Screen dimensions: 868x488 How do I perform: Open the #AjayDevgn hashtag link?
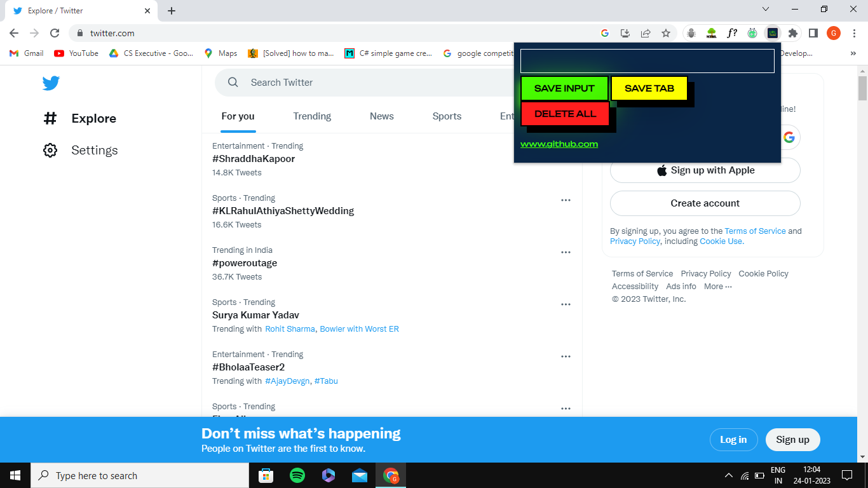[287, 381]
